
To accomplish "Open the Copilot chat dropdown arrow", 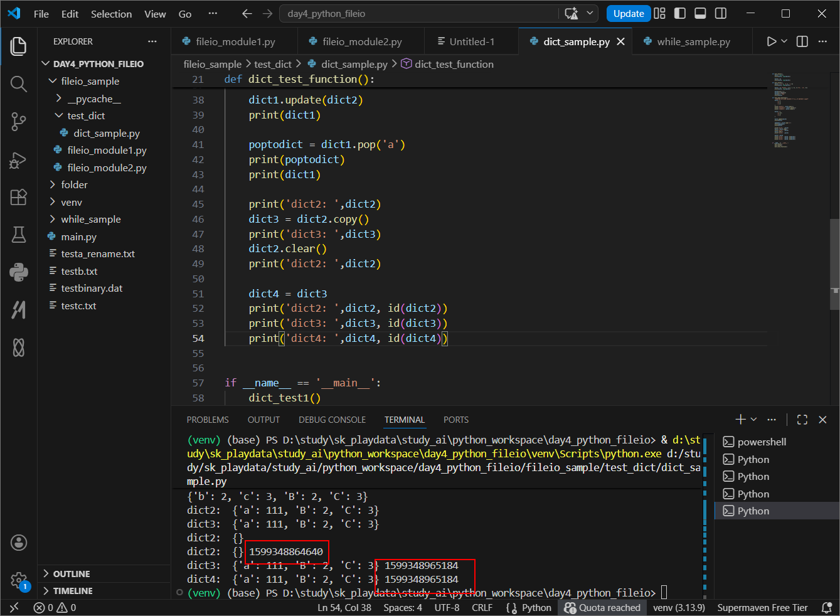I will tap(590, 14).
